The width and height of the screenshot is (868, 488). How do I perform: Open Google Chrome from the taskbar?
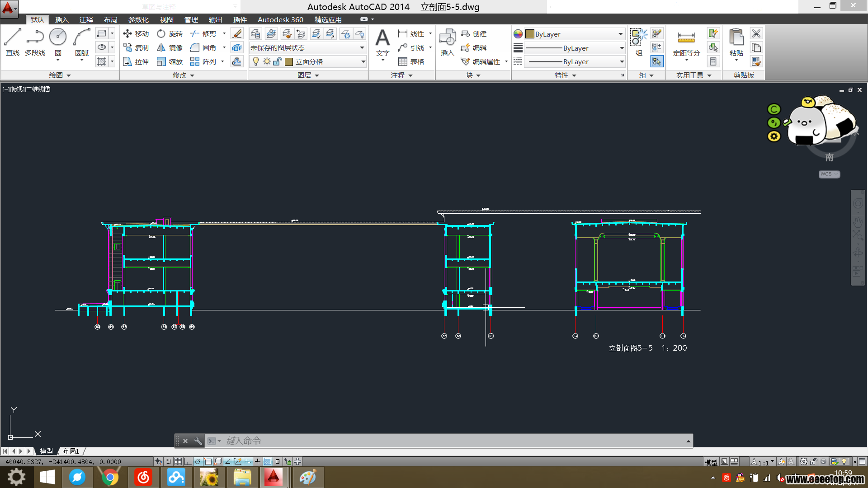click(110, 477)
